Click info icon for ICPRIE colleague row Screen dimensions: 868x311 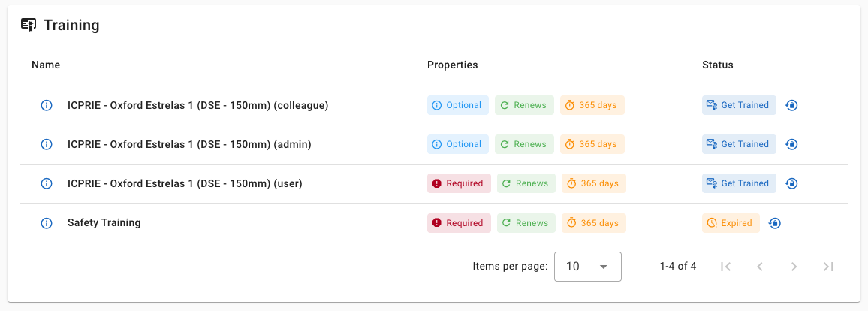(x=46, y=106)
